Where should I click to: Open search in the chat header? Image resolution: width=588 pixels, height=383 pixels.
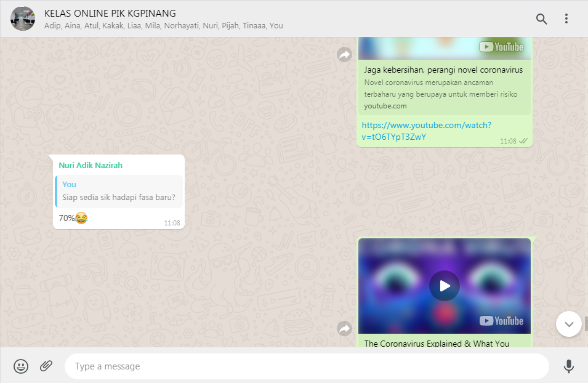[x=541, y=18]
